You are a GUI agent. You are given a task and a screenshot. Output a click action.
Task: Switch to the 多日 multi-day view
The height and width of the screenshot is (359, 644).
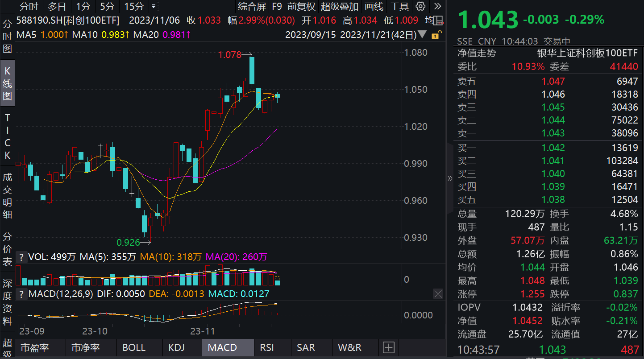57,7
